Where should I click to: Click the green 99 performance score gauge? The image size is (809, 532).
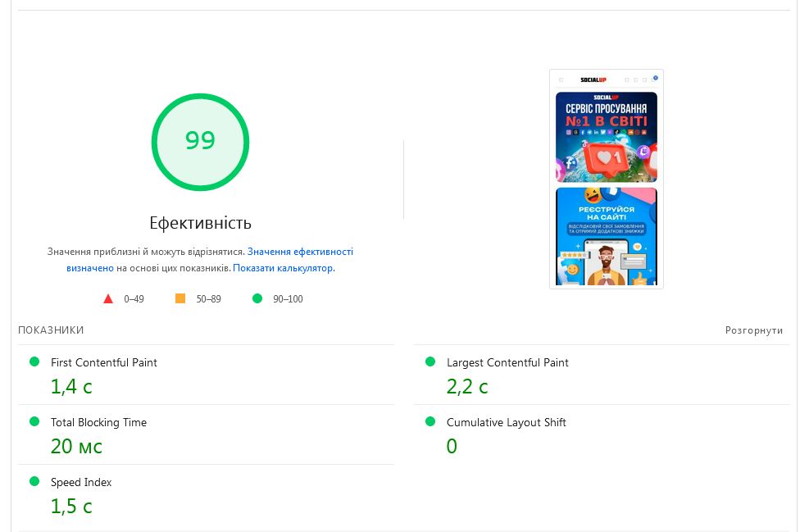click(x=200, y=142)
